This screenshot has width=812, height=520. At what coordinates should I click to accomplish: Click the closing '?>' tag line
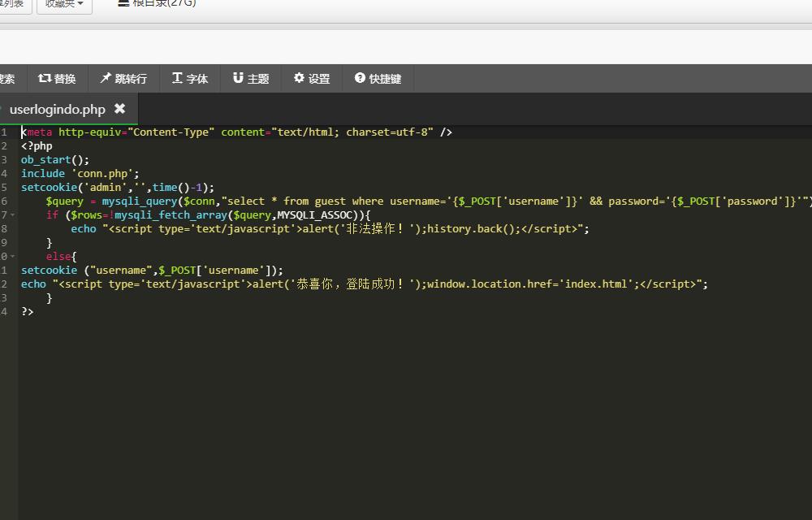(x=28, y=312)
